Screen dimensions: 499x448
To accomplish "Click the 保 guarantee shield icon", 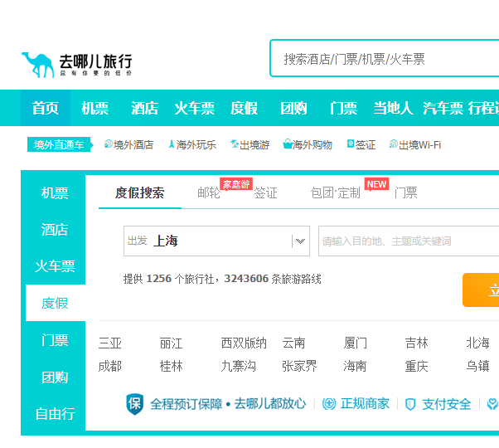I will [134, 404].
